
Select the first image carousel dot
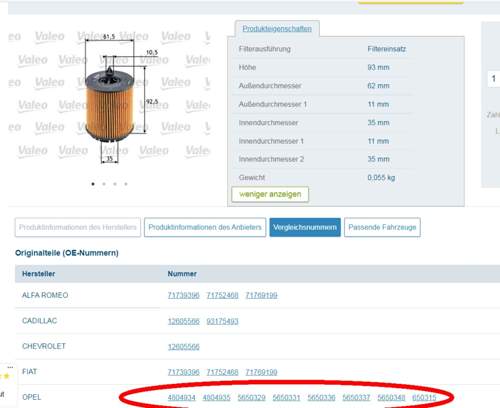tap(93, 184)
